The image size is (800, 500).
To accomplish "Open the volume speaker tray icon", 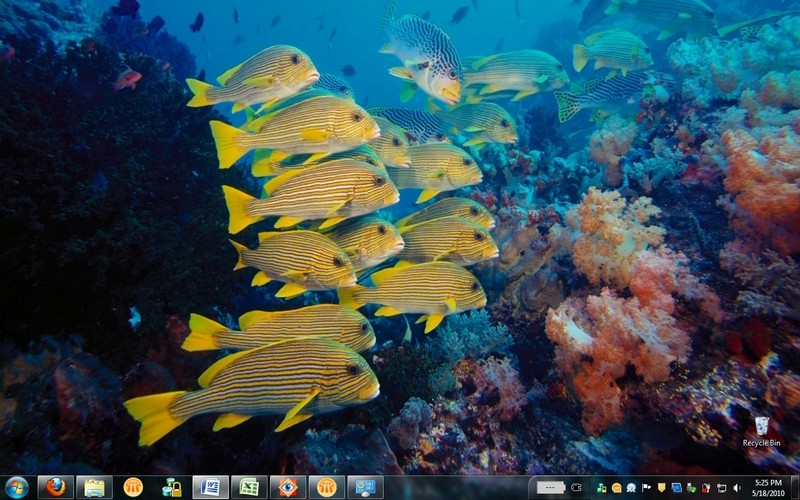I will (736, 488).
